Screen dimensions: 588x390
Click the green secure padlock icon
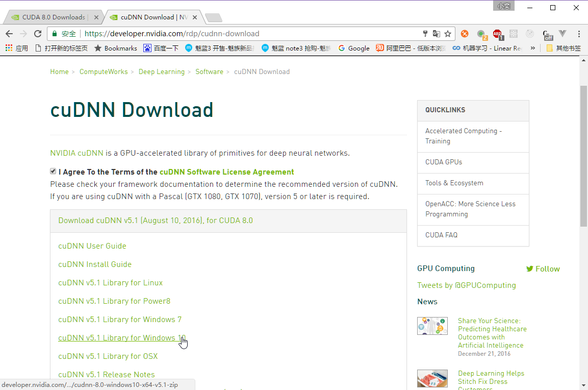[55, 34]
